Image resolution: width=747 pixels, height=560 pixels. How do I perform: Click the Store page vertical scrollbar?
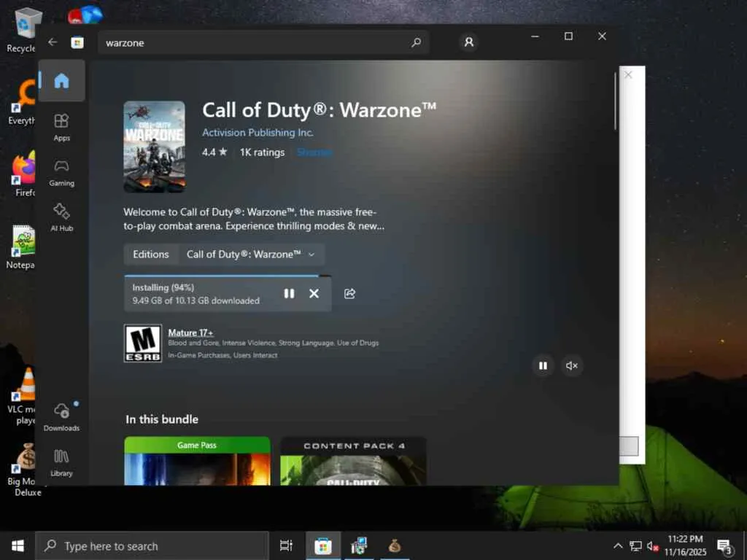[615, 101]
